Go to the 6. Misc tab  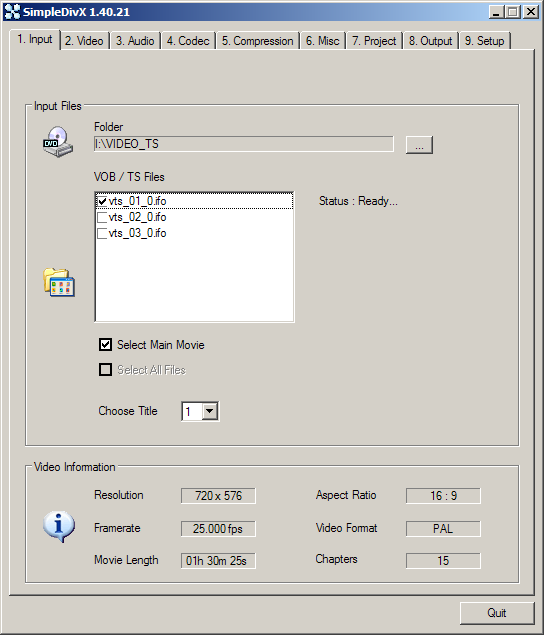point(322,41)
